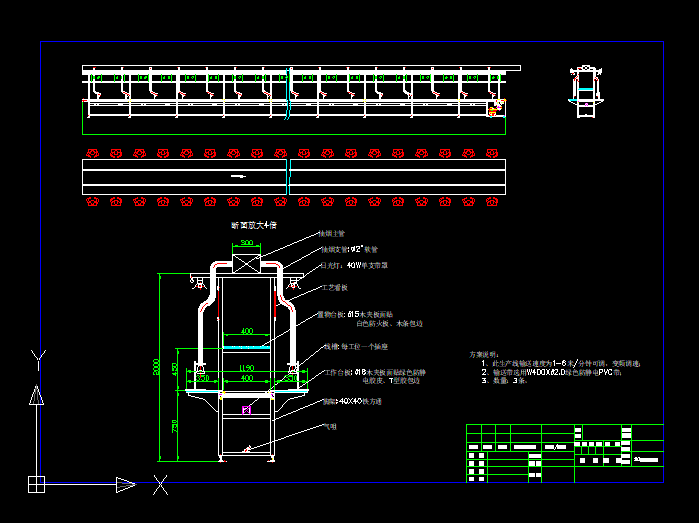699x523 pixels.
Task: Select the '1190' overall width dimension
Action: click(x=247, y=368)
